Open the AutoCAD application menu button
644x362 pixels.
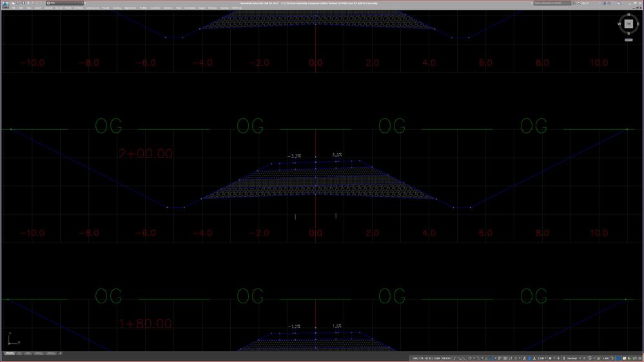[x=5, y=5]
